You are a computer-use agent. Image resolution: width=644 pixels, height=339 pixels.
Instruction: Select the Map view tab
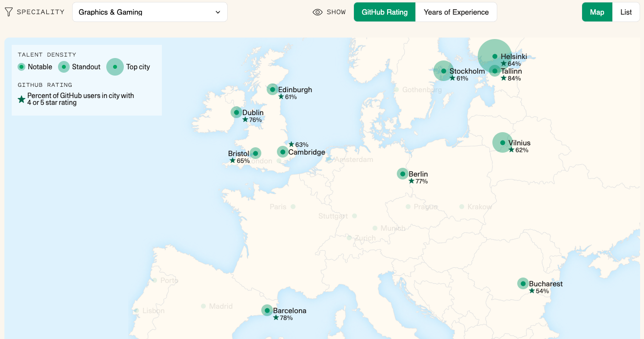coord(597,12)
